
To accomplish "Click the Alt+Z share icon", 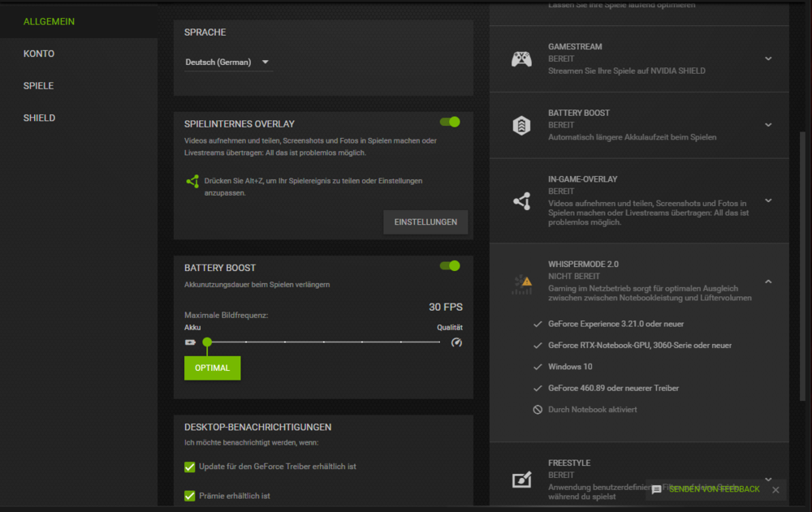I will click(x=192, y=182).
